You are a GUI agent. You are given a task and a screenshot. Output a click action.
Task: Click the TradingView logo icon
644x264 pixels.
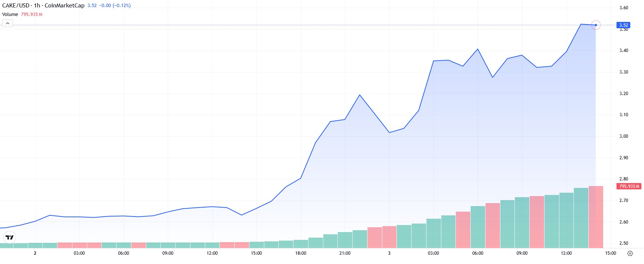pos(9,237)
